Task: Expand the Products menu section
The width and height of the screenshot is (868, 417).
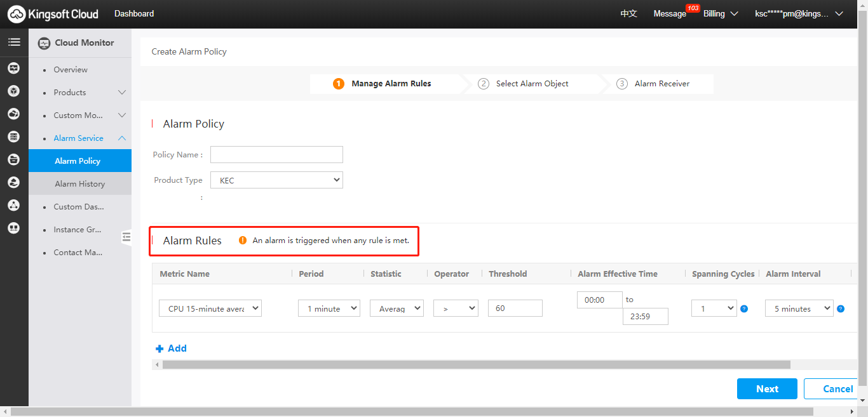Action: (x=122, y=93)
